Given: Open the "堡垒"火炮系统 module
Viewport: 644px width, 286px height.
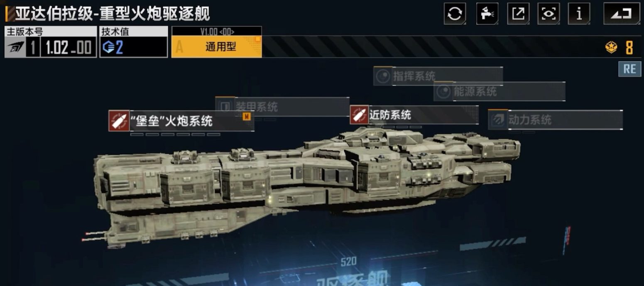Looking at the screenshot, I should pyautogui.click(x=181, y=121).
